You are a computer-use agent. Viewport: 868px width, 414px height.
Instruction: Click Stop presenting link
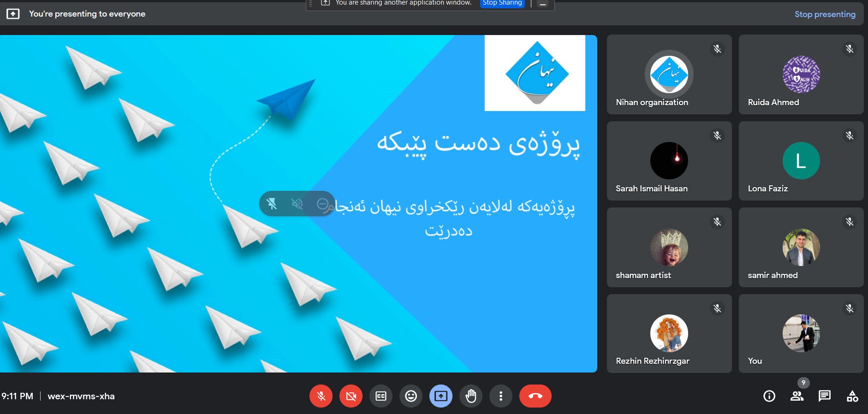(x=825, y=14)
